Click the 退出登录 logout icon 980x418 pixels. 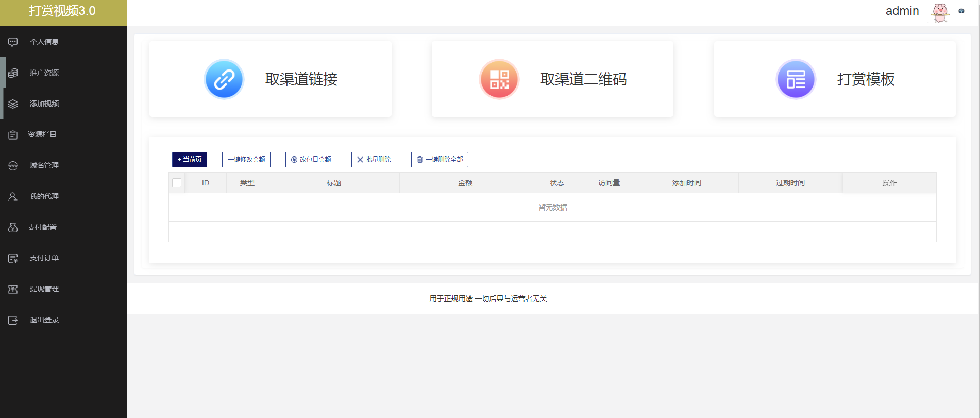click(13, 320)
